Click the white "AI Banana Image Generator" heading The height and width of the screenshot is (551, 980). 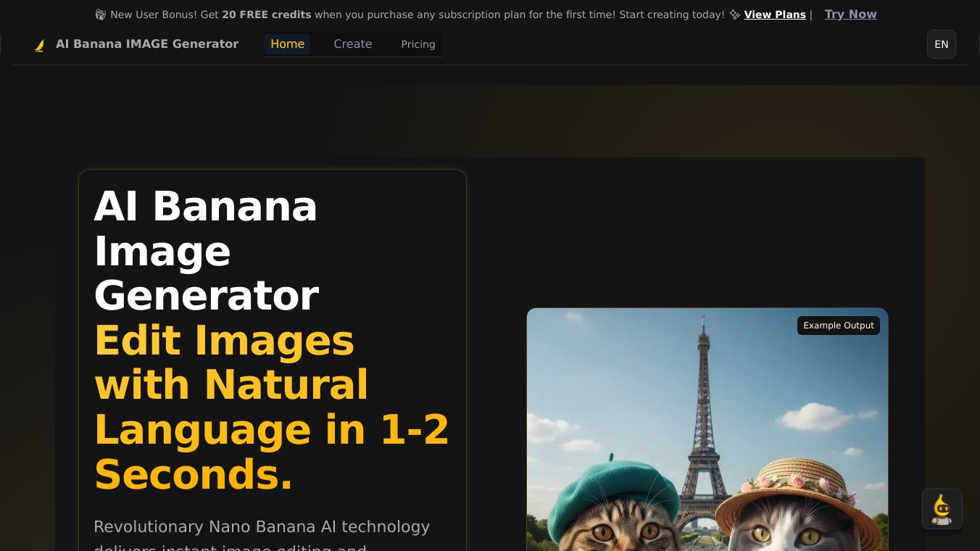pos(207,251)
